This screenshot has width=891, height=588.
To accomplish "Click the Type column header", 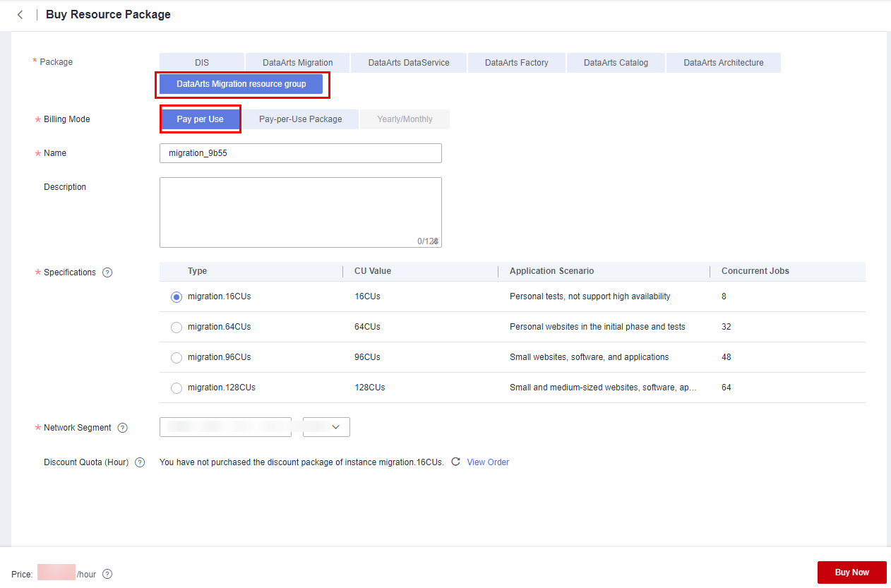I will coord(198,271).
